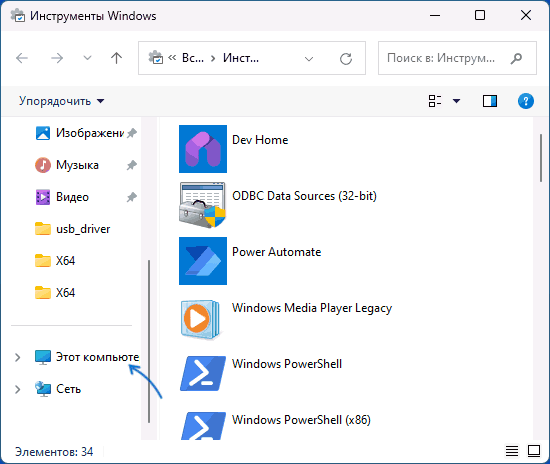Launch Power Automate via its icon
550x464 pixels.
(203, 261)
